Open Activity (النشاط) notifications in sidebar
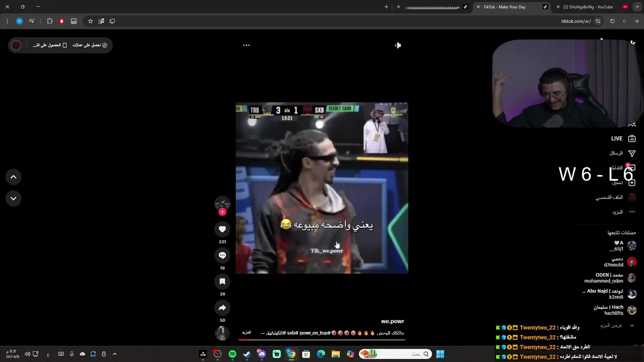 coord(623,168)
